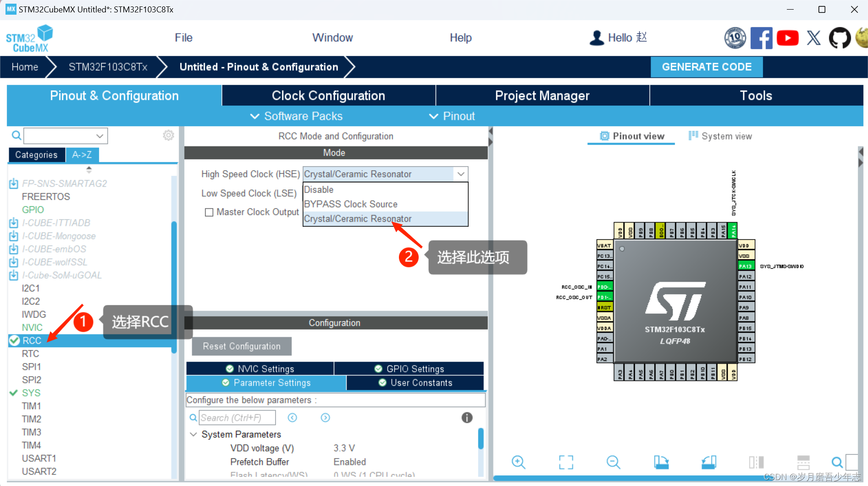Zoom out of the pinout view
This screenshot has width=868, height=486.
613,462
